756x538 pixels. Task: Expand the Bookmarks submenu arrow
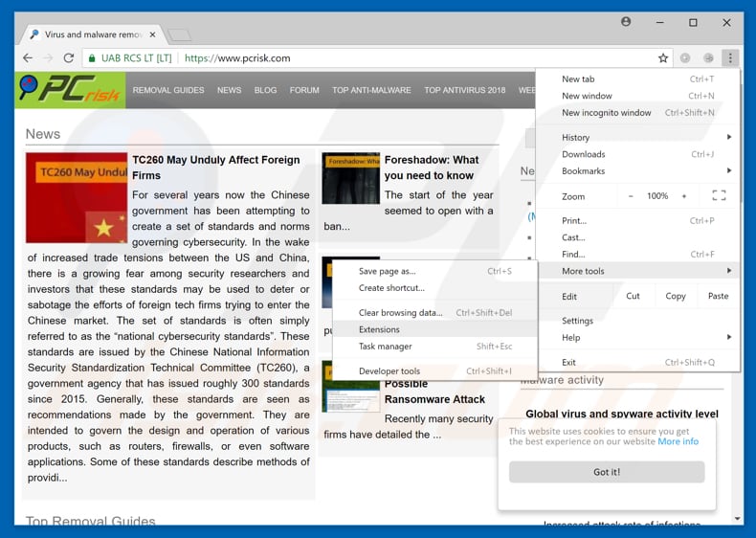click(729, 170)
